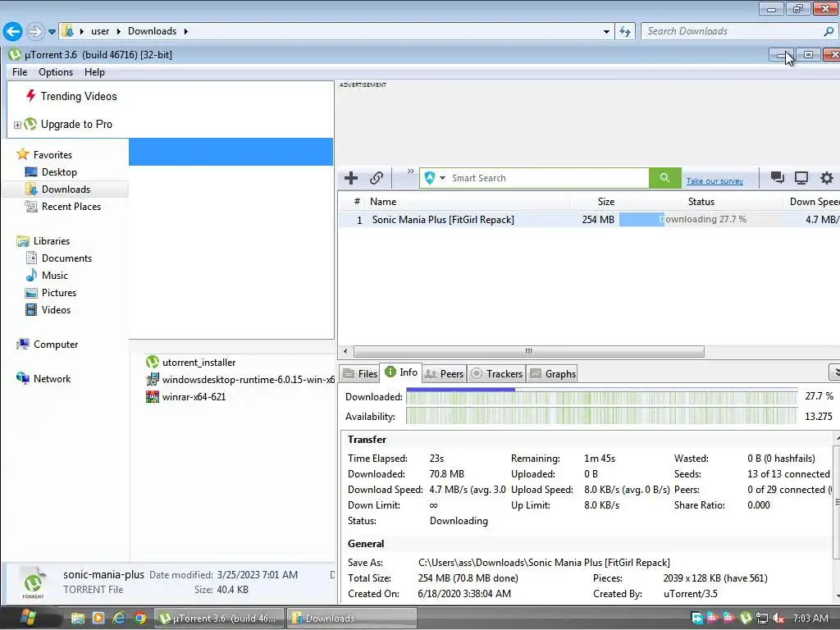Open the Music library
The width and height of the screenshot is (840, 630).
55,276
